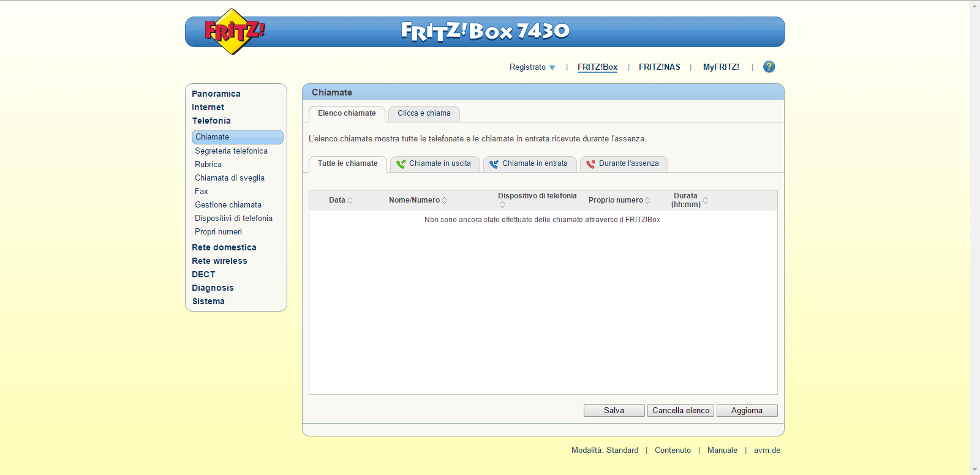Sort by Nome/Numero column arrows
This screenshot has width=980, height=475.
(x=445, y=200)
